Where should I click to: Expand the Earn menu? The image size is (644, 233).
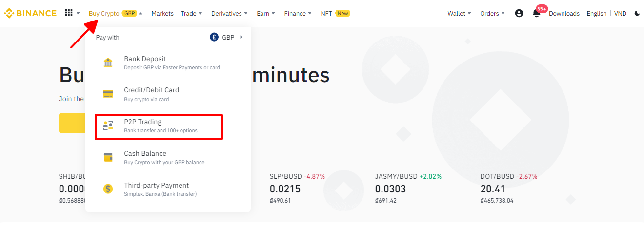[266, 13]
